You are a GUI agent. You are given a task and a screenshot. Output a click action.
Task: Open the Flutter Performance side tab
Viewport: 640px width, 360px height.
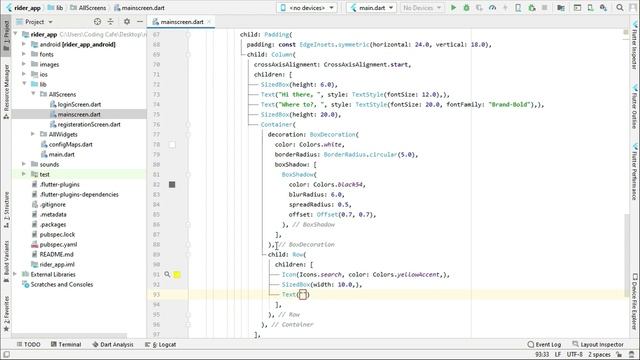pos(635,171)
